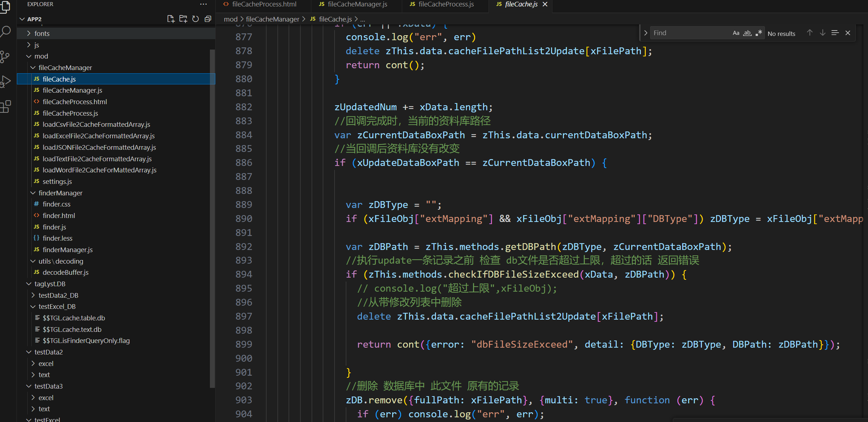
Task: Switch to fileCacheProcess.html tab
Action: tap(264, 4)
